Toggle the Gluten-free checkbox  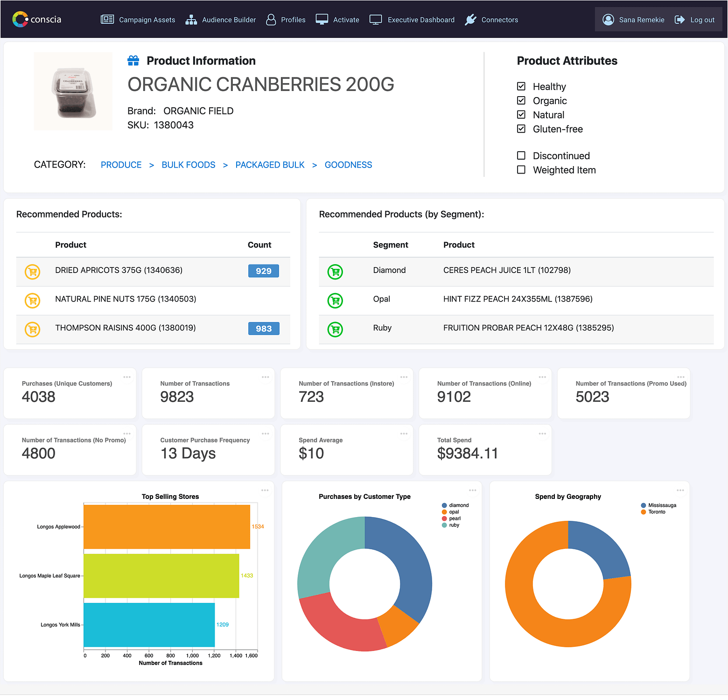click(x=521, y=129)
